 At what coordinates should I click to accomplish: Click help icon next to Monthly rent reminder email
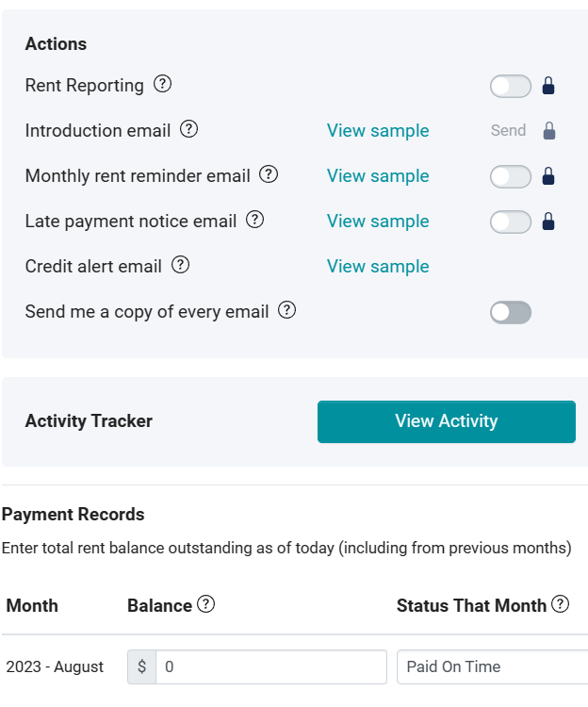(269, 174)
